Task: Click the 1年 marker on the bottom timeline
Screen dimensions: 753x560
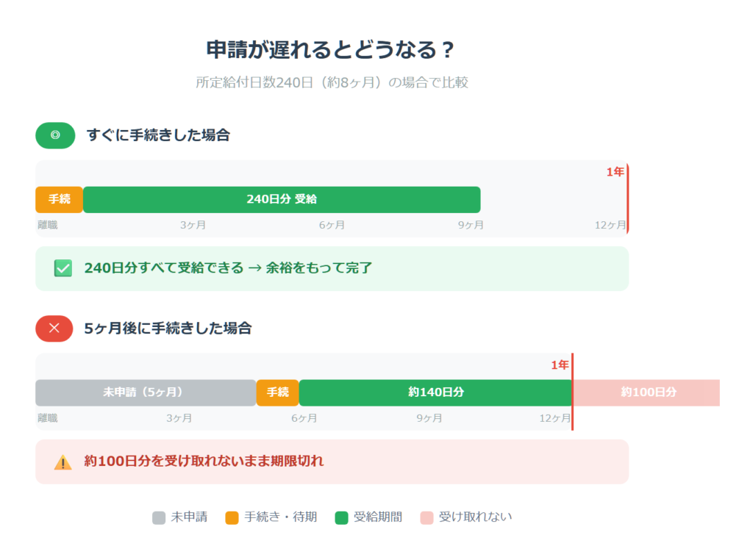Action: [x=560, y=365]
